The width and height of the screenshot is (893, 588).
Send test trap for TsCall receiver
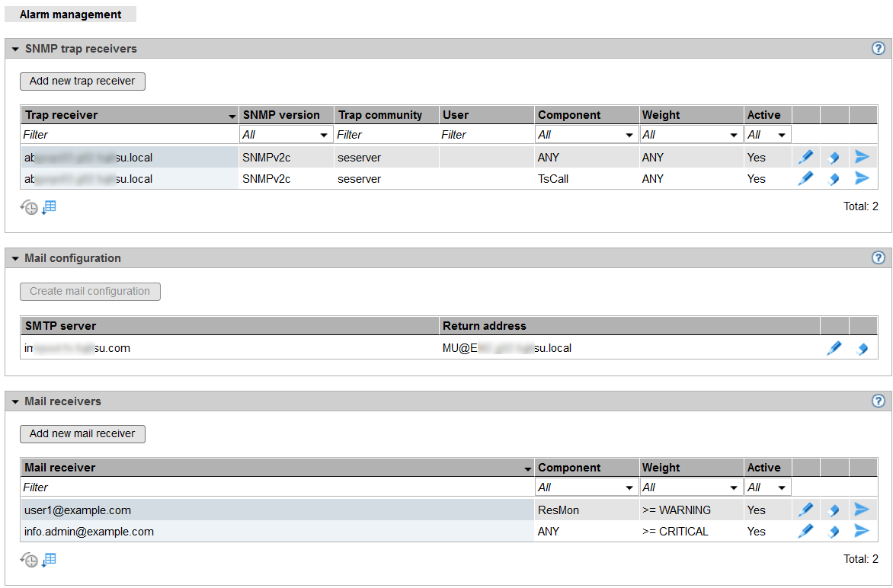click(862, 179)
